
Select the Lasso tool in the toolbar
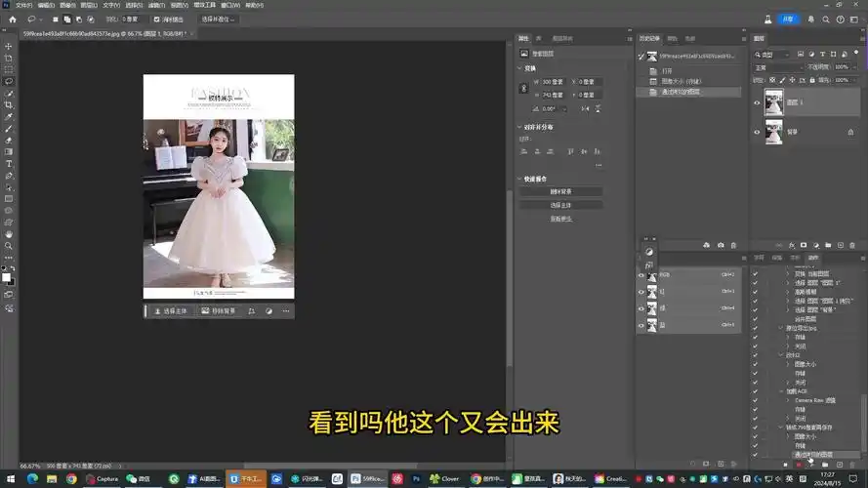(9, 81)
